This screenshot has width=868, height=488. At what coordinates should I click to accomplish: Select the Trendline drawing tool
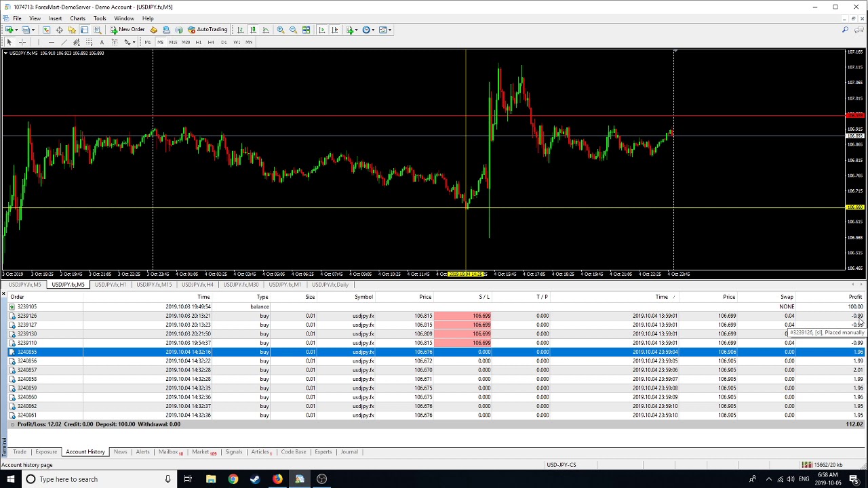(x=64, y=42)
